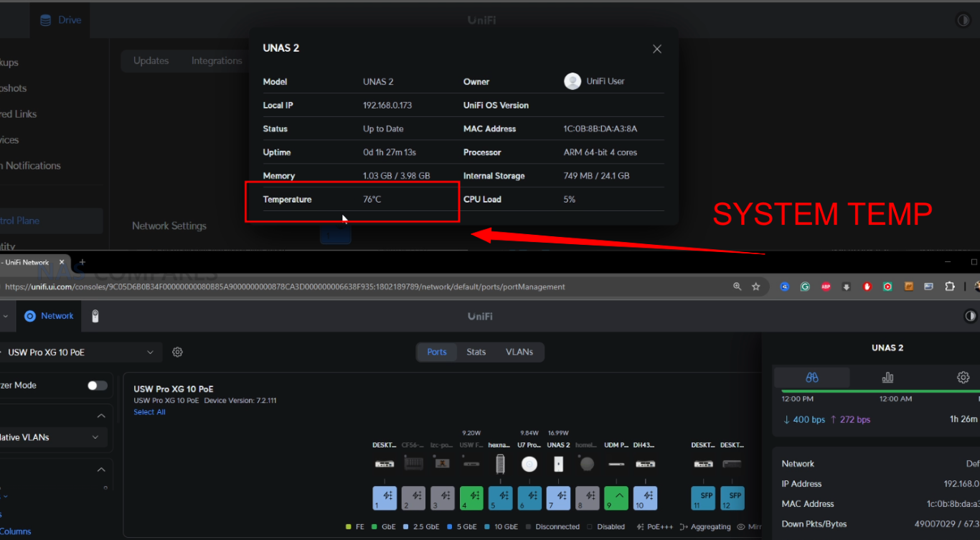The image size is (980, 540).
Task: Click the UDM P device image
Action: (616, 464)
